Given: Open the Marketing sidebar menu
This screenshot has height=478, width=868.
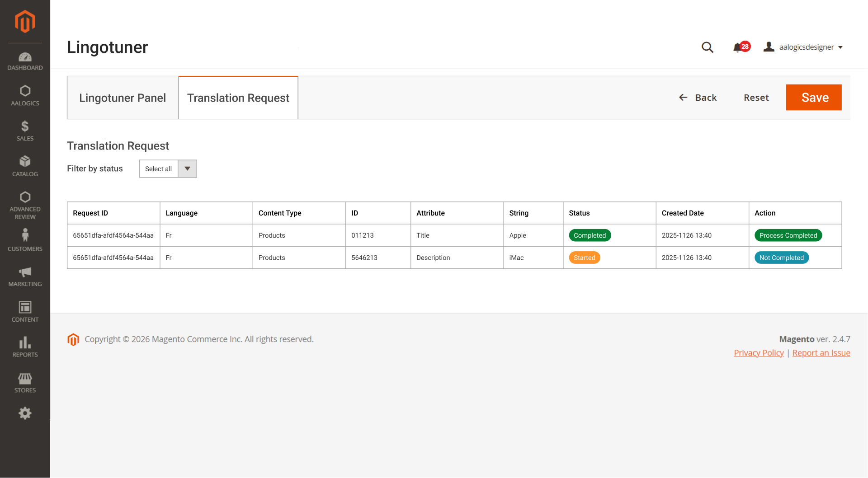Looking at the screenshot, I should [x=25, y=276].
